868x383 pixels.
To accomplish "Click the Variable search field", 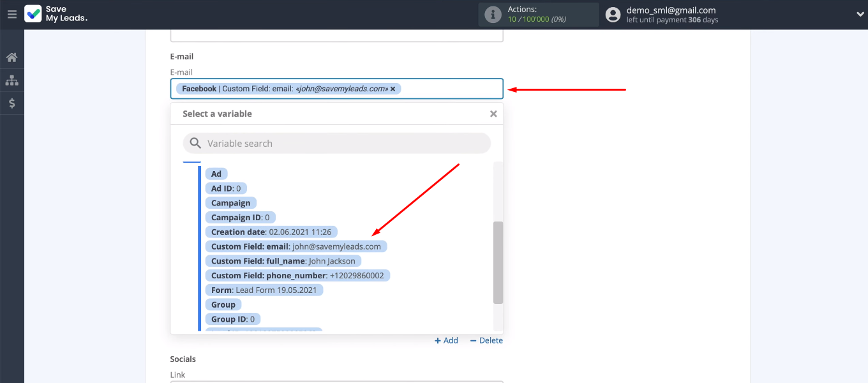I will [x=337, y=143].
